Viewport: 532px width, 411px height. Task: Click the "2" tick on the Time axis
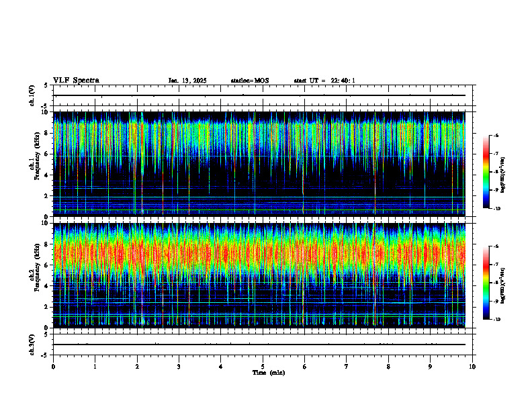pos(137,367)
